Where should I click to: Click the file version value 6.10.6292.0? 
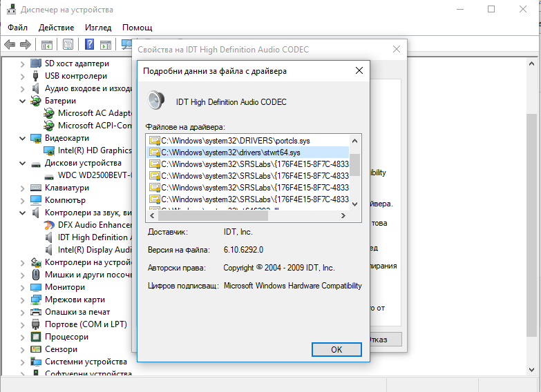(243, 250)
